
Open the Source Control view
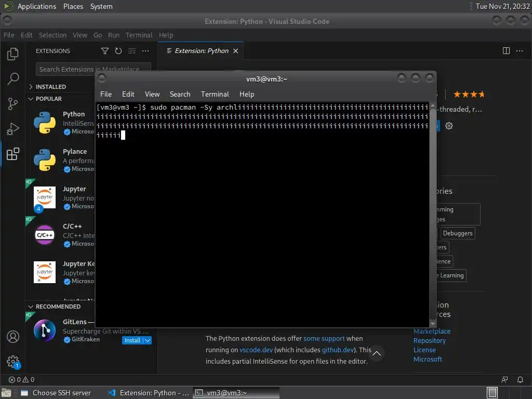click(x=13, y=104)
